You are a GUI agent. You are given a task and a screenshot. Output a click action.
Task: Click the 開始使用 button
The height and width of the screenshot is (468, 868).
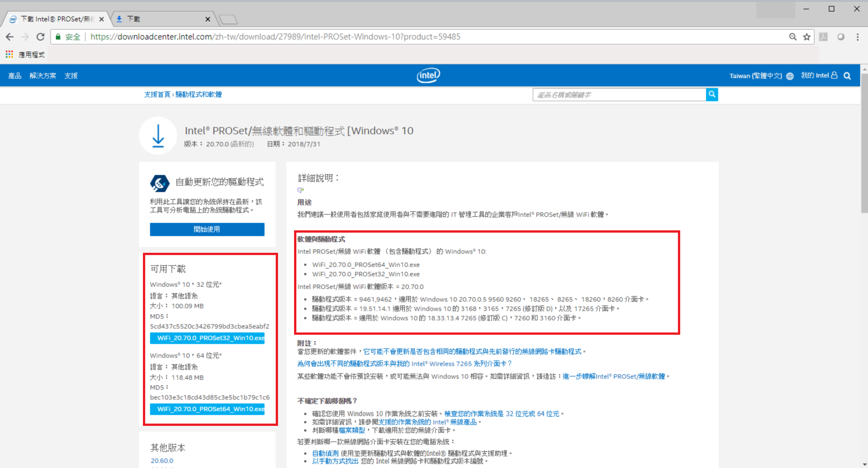(207, 229)
